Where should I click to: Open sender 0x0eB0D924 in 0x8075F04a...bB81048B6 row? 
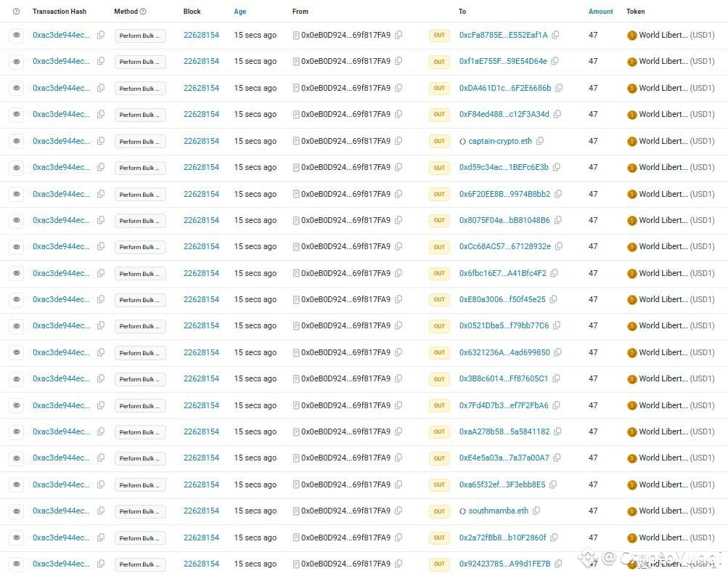345,219
